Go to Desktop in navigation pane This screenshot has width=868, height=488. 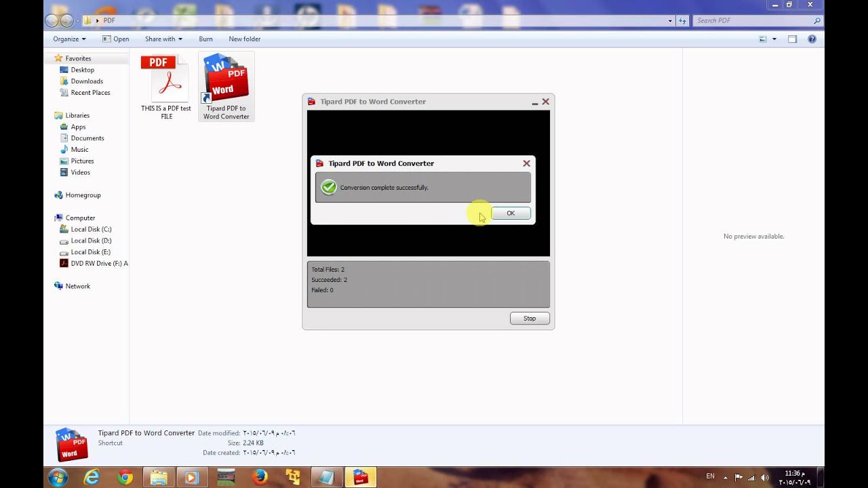coord(82,70)
